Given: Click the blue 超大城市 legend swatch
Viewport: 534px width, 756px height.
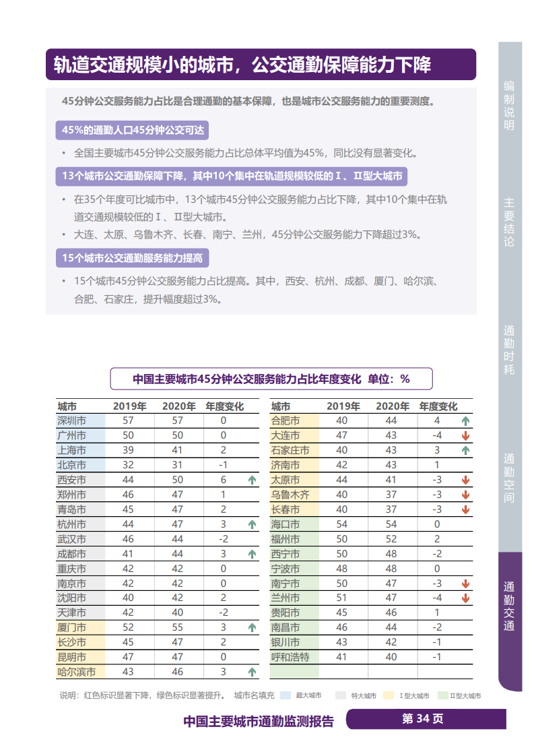Looking at the screenshot, I should [x=286, y=695].
